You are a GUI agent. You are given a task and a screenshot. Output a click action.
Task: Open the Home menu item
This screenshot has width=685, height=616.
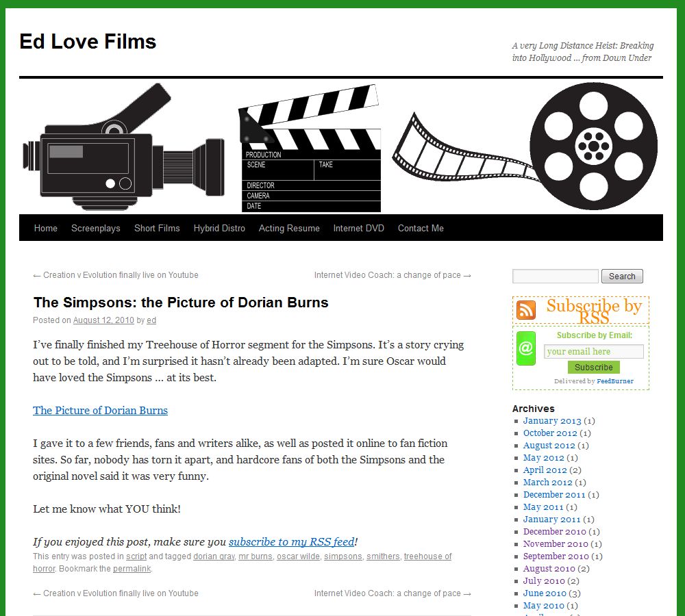point(46,228)
